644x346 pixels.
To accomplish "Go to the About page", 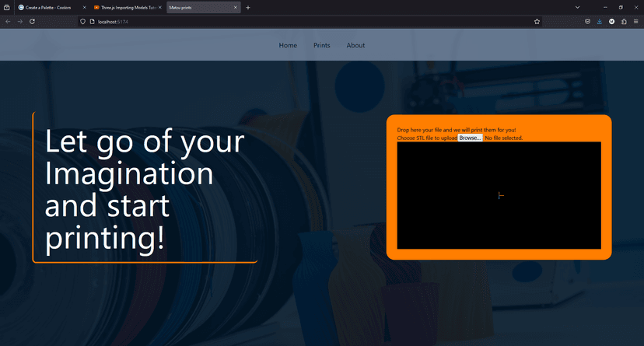I will pyautogui.click(x=355, y=45).
